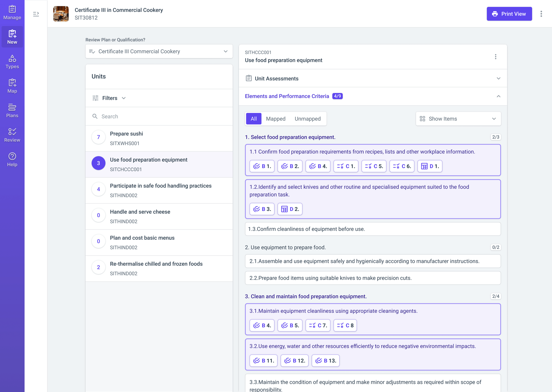This screenshot has width=552, height=392.
Task: Expand the units Filters options
Action: (x=109, y=98)
